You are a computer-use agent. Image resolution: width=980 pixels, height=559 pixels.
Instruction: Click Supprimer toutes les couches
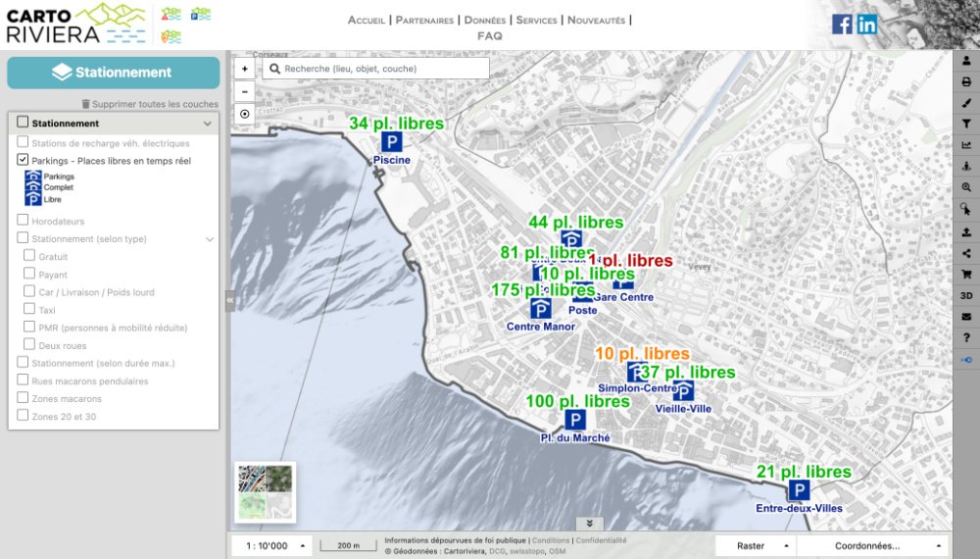150,103
